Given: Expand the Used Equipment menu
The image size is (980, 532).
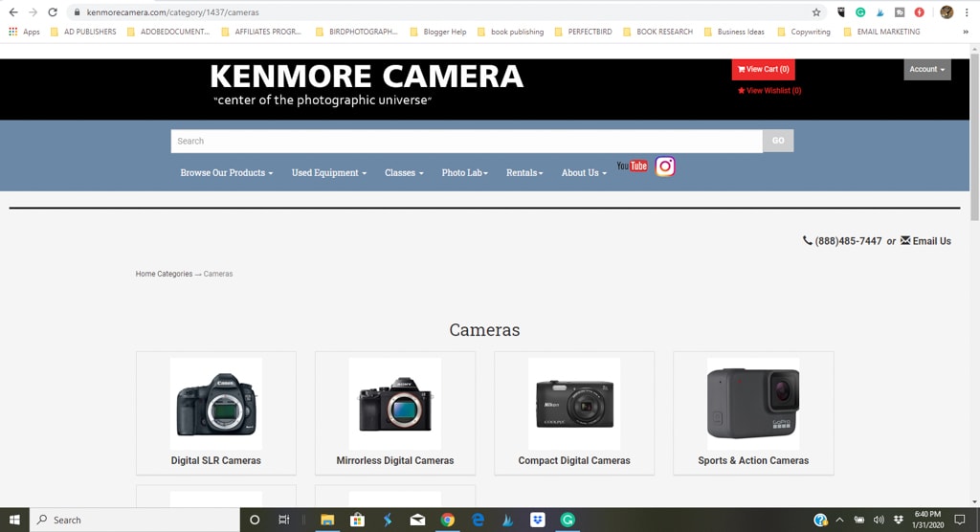Looking at the screenshot, I should 329,172.
